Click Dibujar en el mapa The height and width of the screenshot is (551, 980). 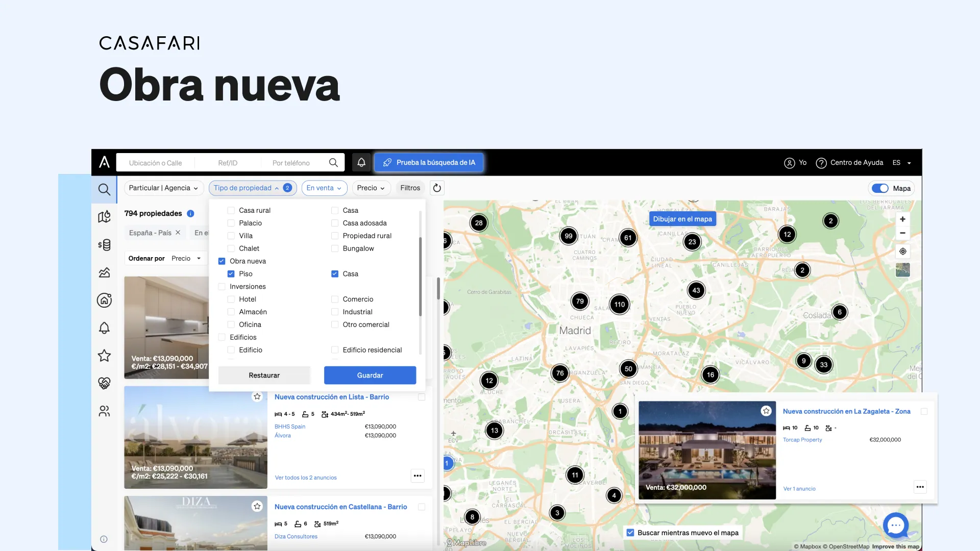pyautogui.click(x=682, y=219)
